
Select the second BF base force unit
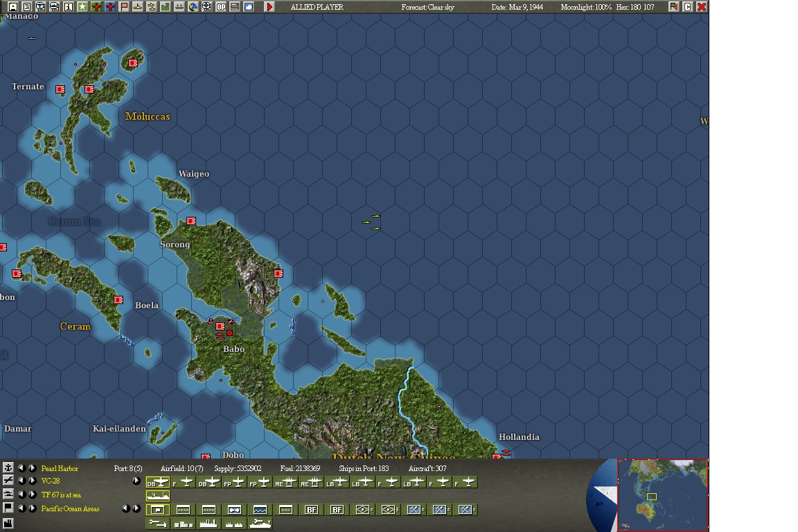(x=337, y=510)
